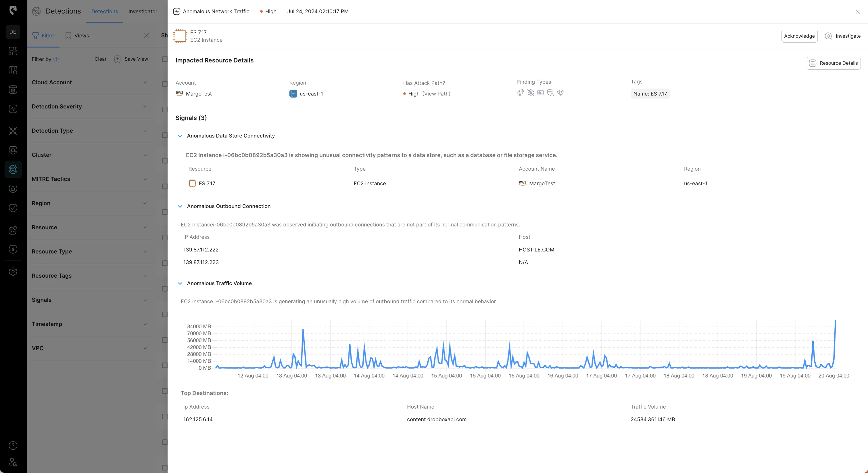Click the Detections radar icon by the page title
868x473 pixels.
click(x=37, y=11)
